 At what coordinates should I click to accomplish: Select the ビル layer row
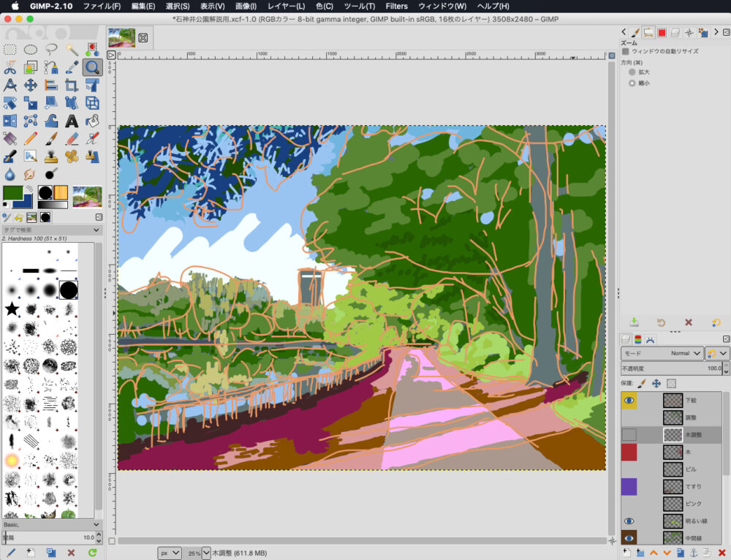[691, 469]
